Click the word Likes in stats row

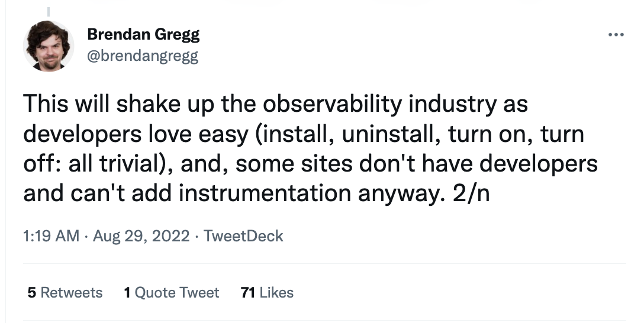[276, 293]
